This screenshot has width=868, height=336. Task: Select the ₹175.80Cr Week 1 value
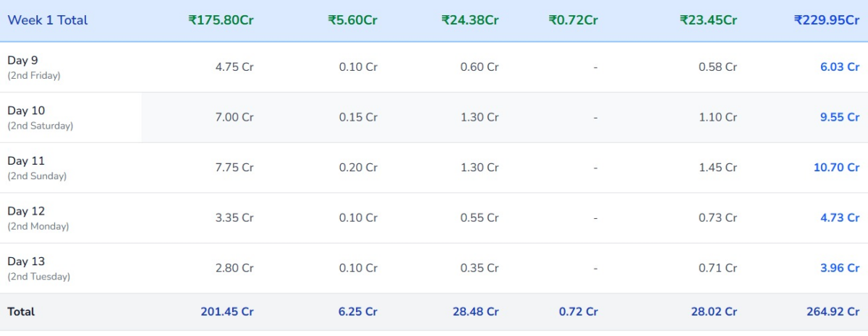coord(221,20)
